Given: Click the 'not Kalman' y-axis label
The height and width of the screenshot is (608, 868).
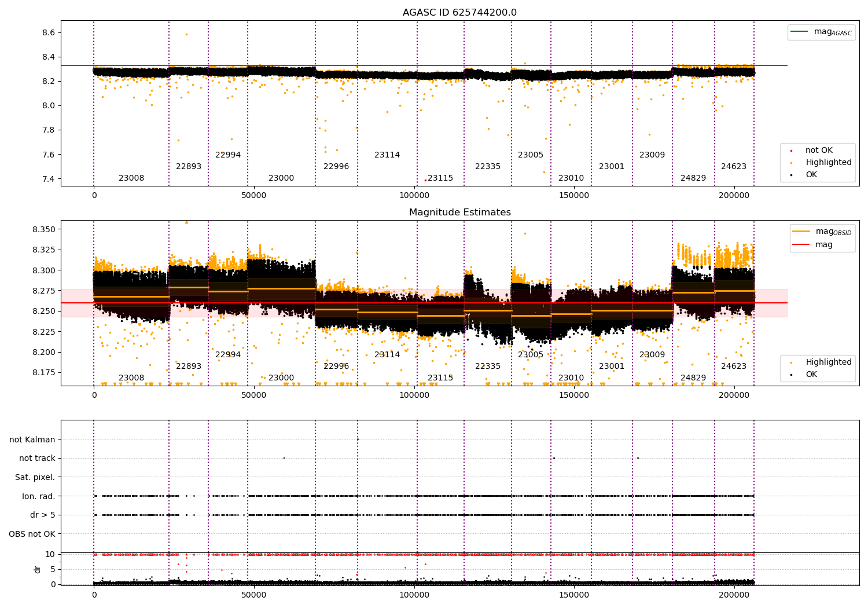Looking at the screenshot, I should pos(32,440).
